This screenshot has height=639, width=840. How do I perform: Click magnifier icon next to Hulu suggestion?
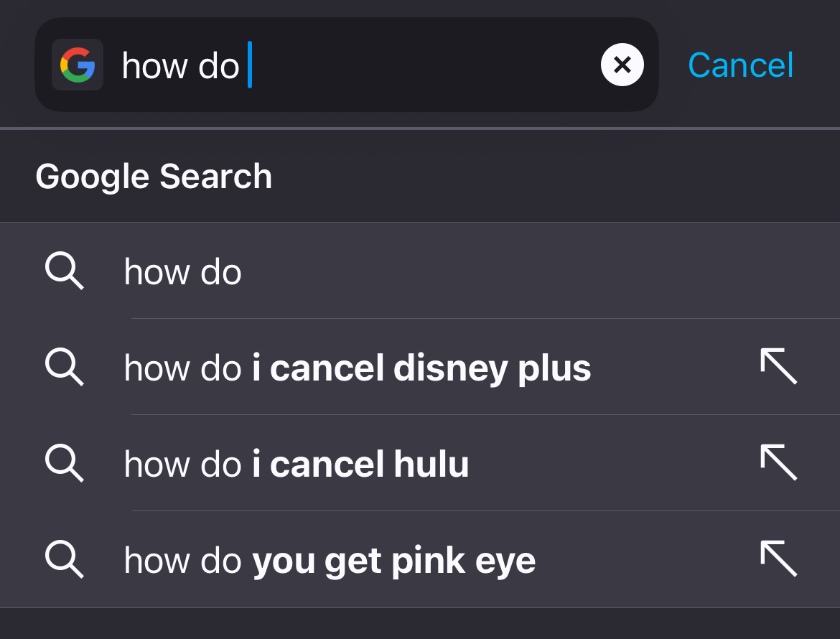[x=64, y=463]
